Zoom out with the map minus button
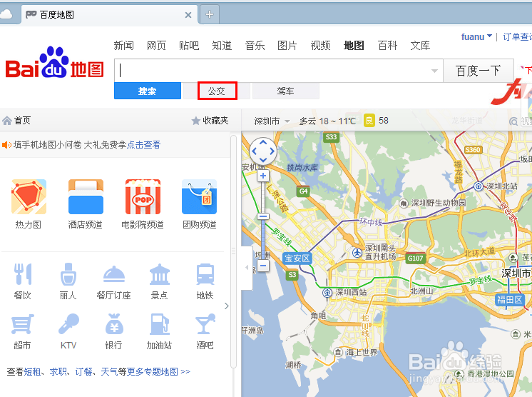532x397 pixels. point(263,265)
